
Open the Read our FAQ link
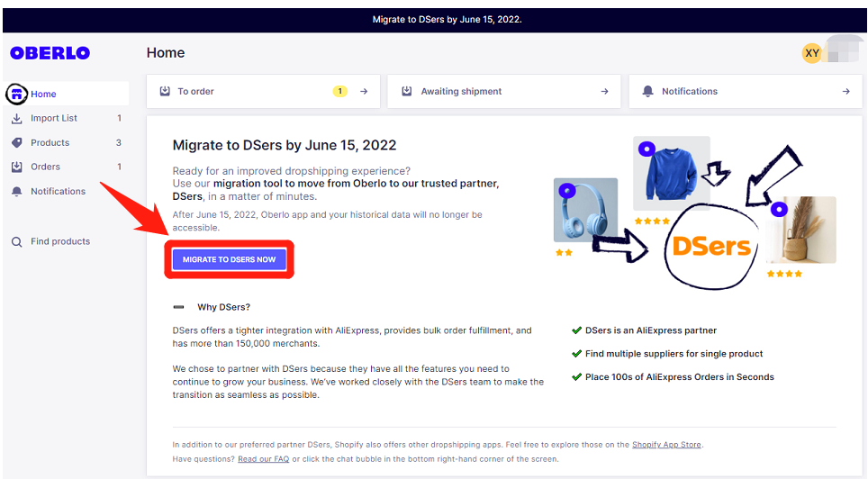point(264,459)
